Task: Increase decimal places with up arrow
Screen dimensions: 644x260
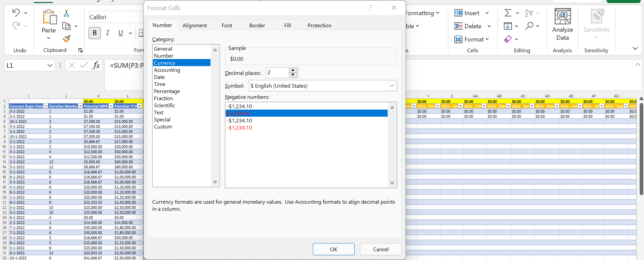Action: 293,70
